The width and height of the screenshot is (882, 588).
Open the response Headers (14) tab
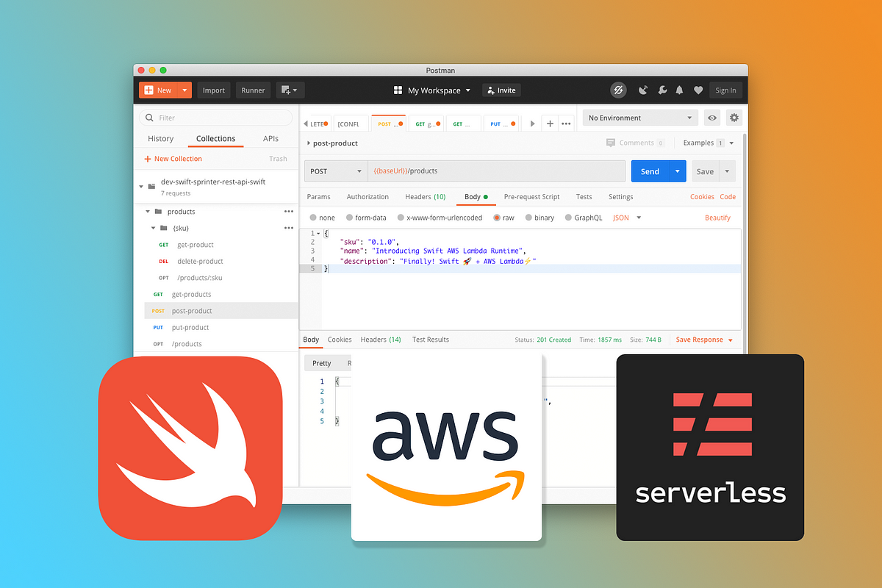pyautogui.click(x=381, y=340)
